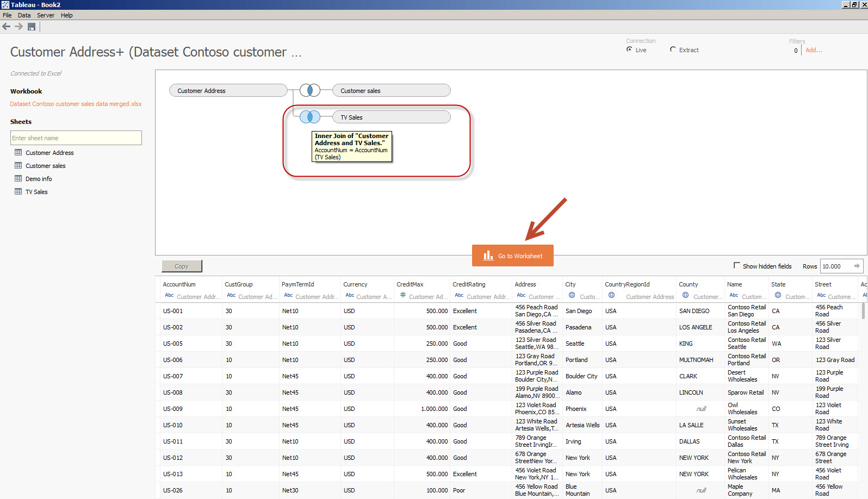Select the TV Sales table pill
The image size is (868, 499).
[x=392, y=117]
